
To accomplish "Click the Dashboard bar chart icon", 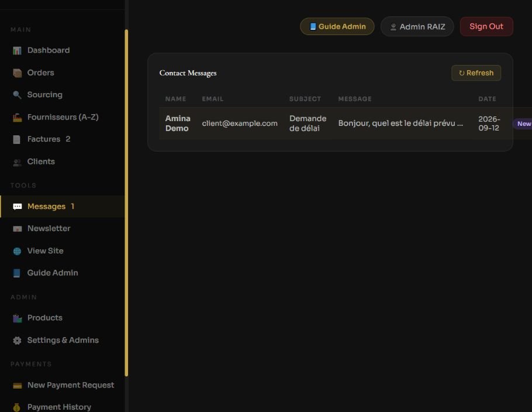I will pyautogui.click(x=17, y=50).
